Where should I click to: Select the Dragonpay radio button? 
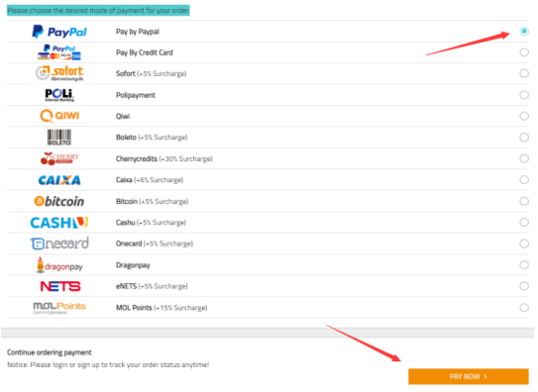pyautogui.click(x=524, y=265)
